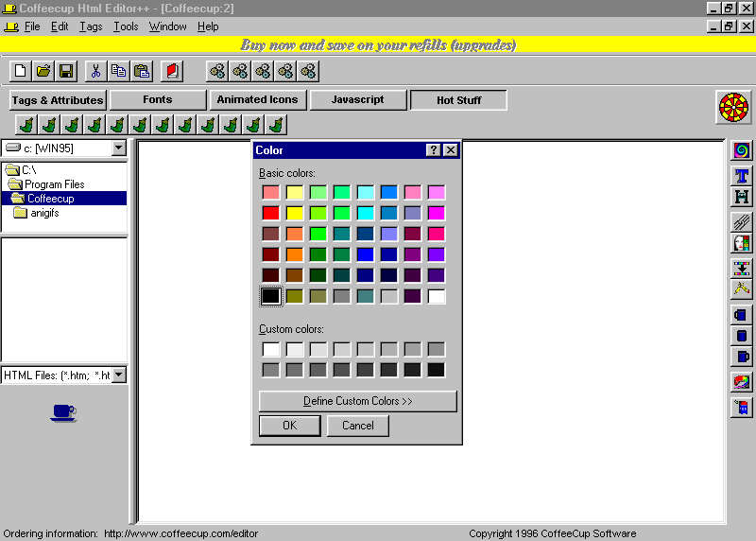The width and height of the screenshot is (756, 541).
Task: Open the drive selection dropdown c: [WIN95]
Action: pyautogui.click(x=119, y=148)
